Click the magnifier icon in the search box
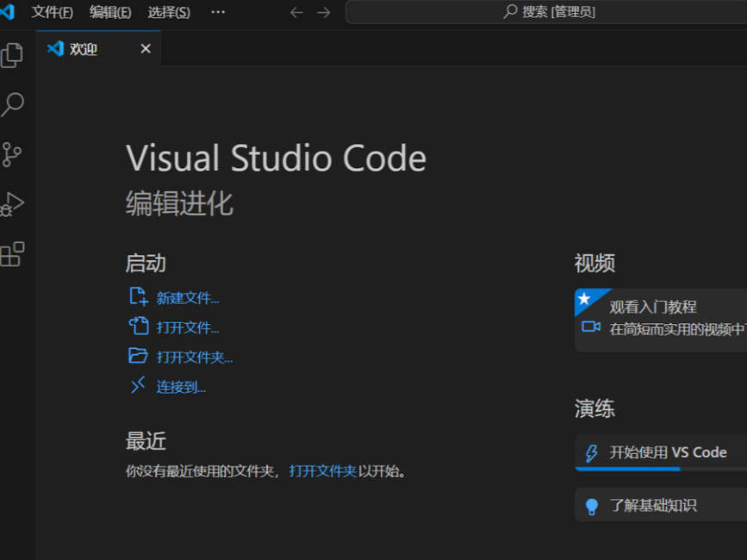 510,11
